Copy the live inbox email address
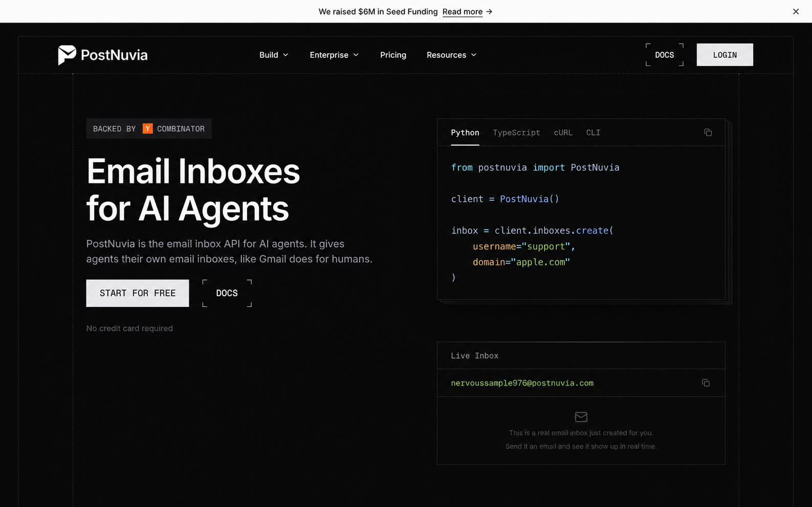The width and height of the screenshot is (812, 507). 706,383
